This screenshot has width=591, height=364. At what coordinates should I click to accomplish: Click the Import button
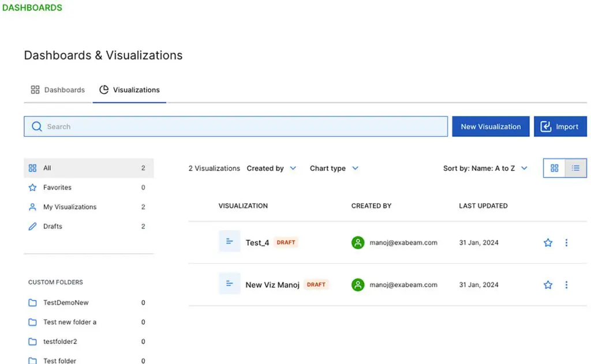(x=560, y=127)
